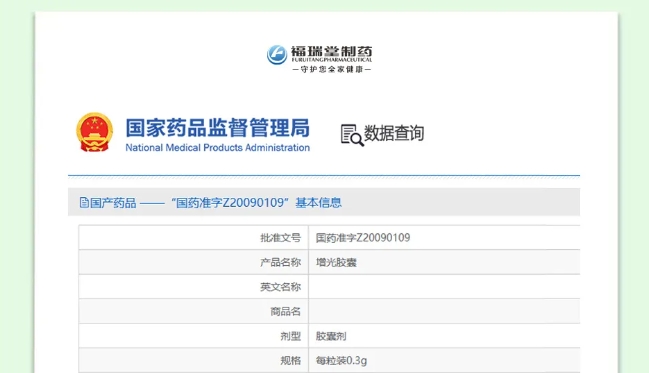Screen dimensions: 649x373
Task: Click the specification value 每粒装0.3g
Action: click(x=341, y=361)
